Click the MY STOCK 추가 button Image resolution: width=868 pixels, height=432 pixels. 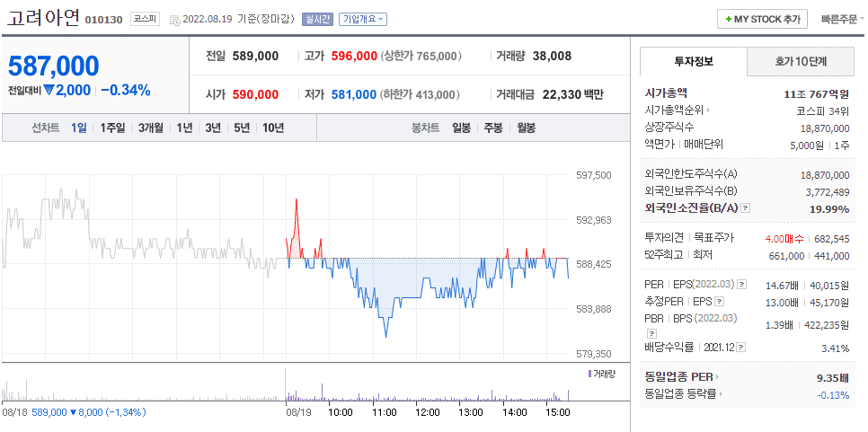(x=762, y=20)
